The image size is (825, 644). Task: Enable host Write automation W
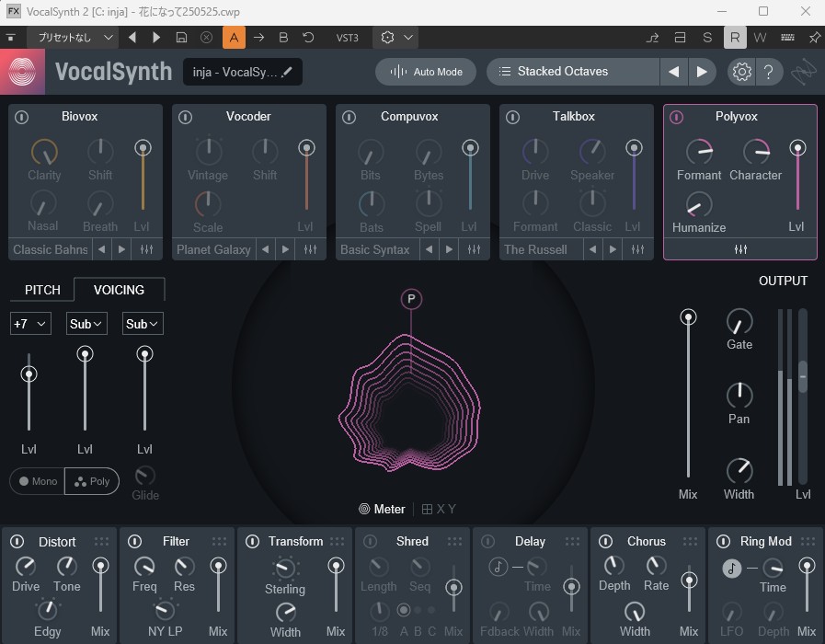point(760,38)
